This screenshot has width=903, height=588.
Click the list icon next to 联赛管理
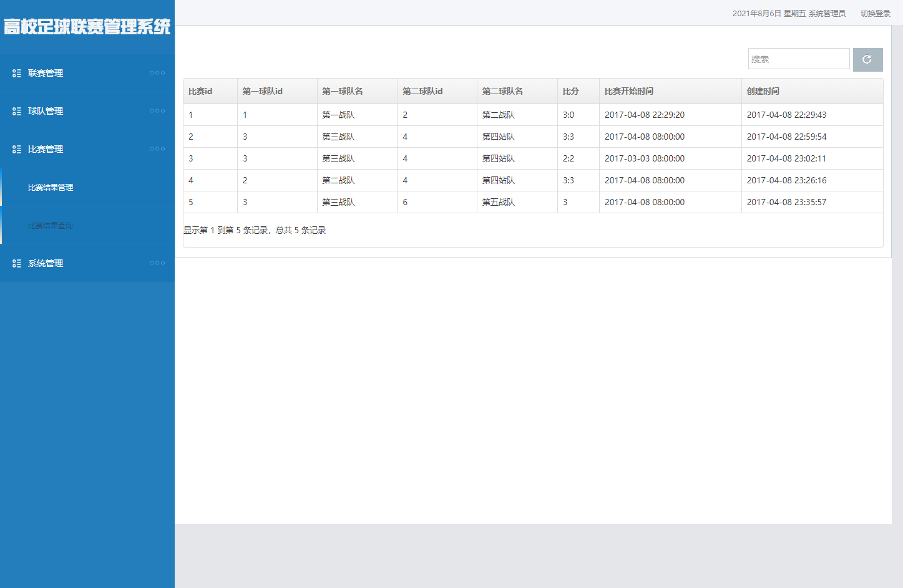[17, 74]
